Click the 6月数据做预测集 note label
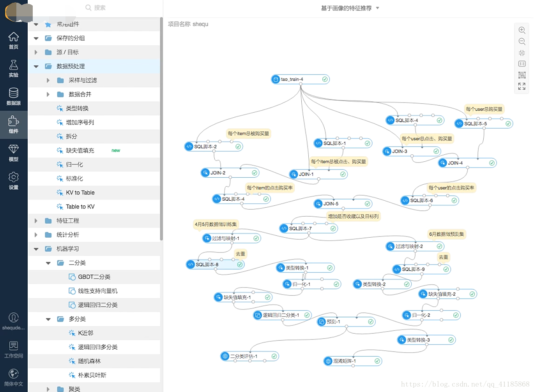Viewport: 534px width, 392px height. click(447, 234)
